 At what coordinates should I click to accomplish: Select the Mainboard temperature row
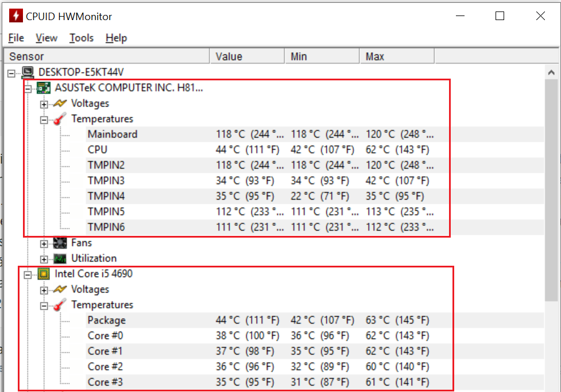coord(315,134)
